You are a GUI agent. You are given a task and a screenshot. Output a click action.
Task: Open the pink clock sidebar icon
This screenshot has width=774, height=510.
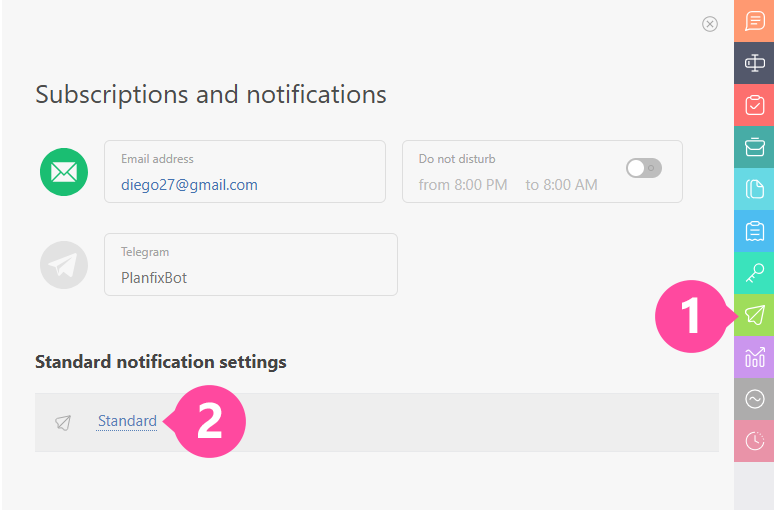[755, 441]
